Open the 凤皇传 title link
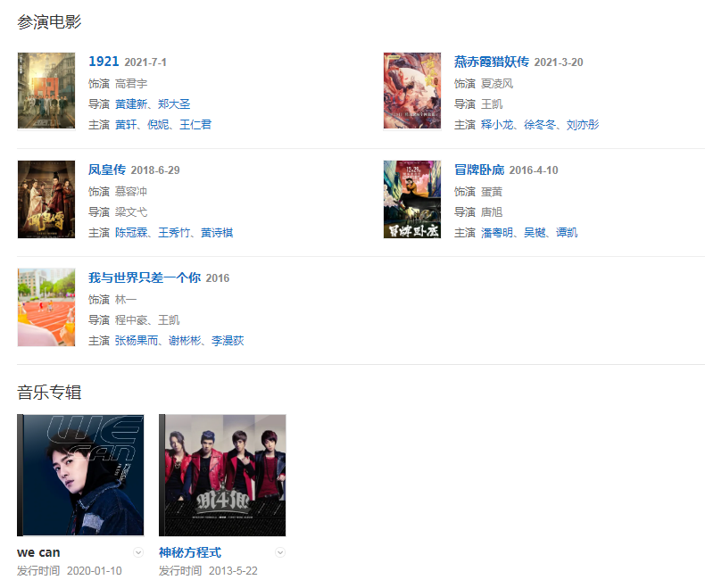 [x=107, y=170]
